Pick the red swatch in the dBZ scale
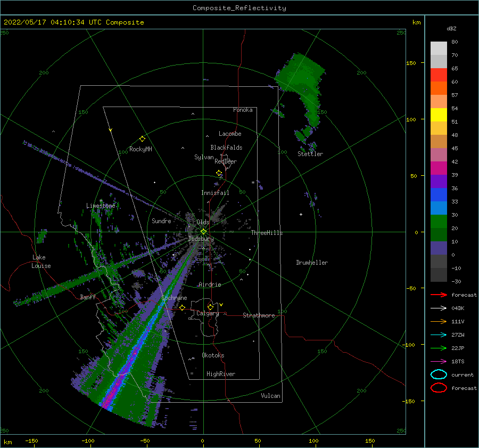The image size is (479, 448). pyautogui.click(x=439, y=75)
